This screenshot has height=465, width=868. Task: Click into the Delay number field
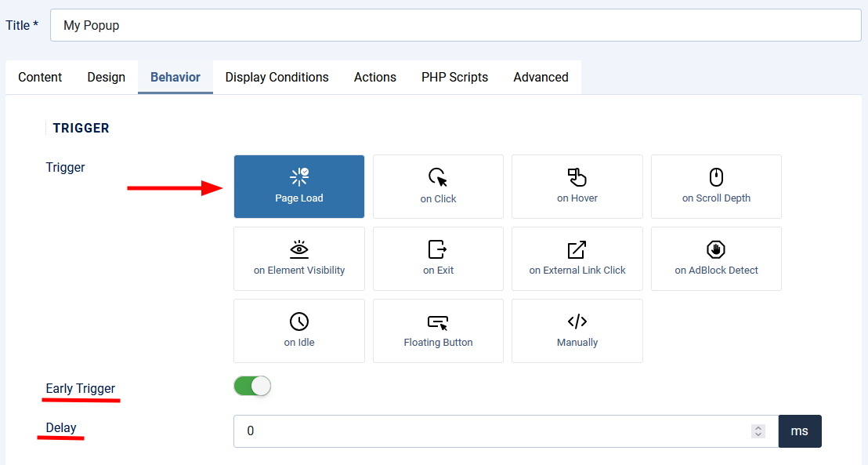506,431
